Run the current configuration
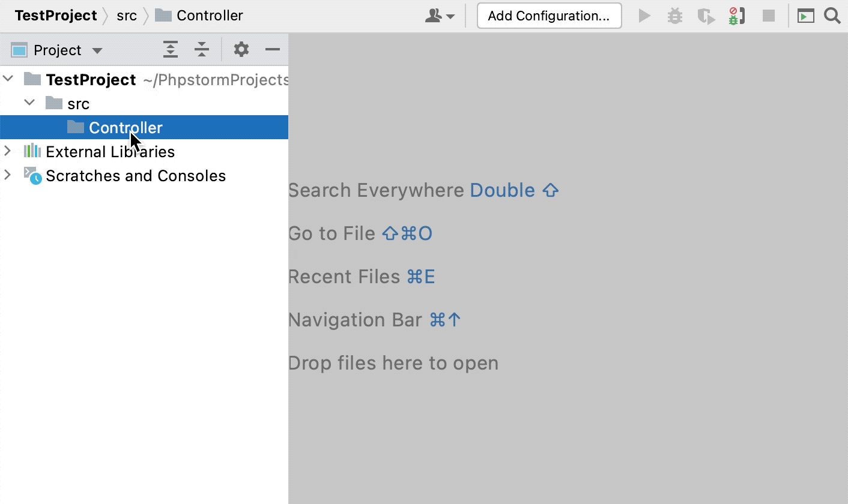 click(644, 16)
